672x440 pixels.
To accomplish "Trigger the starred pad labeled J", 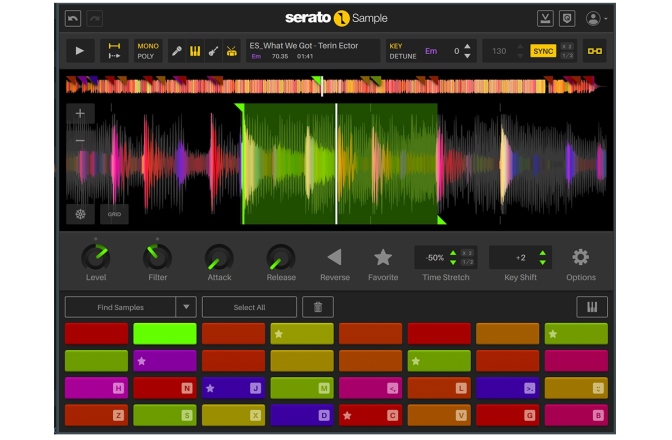I will (x=234, y=388).
